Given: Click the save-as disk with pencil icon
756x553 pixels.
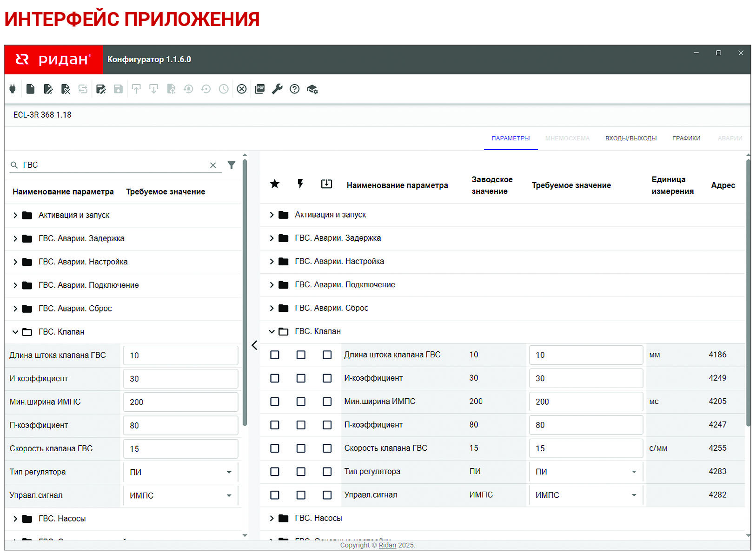Looking at the screenshot, I should point(101,89).
